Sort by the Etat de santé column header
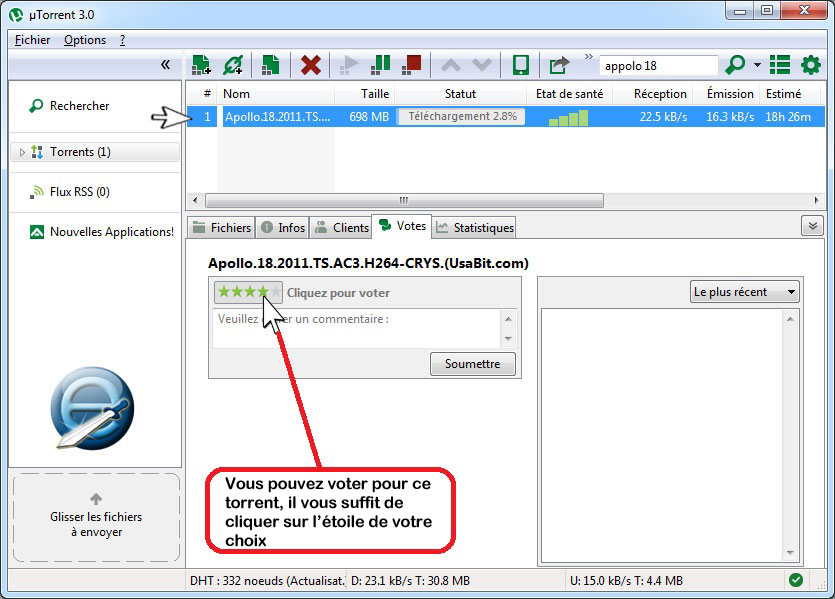 pos(569,94)
